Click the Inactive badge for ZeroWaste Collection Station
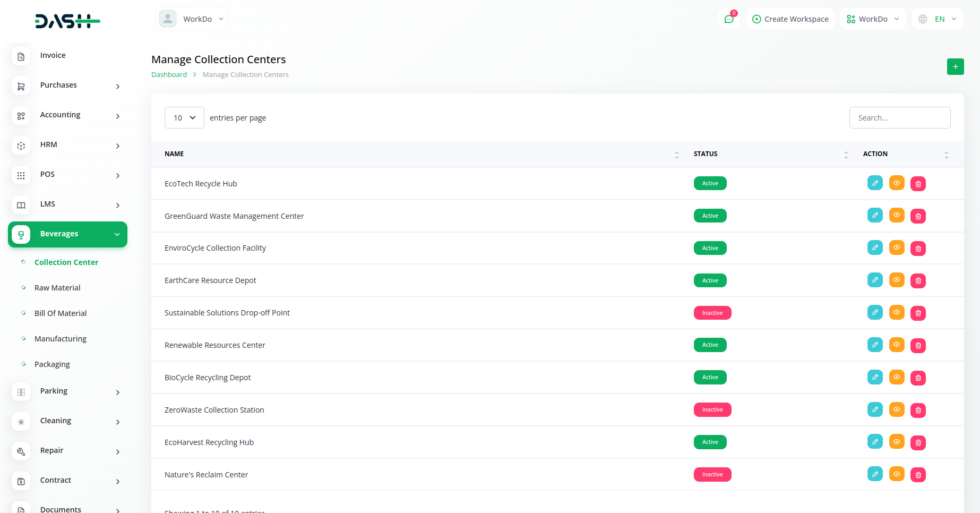The height and width of the screenshot is (513, 980). pyautogui.click(x=712, y=410)
